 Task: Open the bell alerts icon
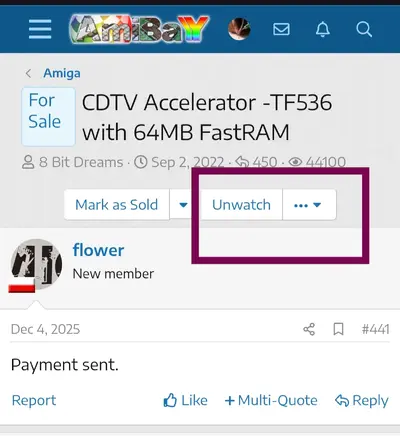tap(323, 29)
